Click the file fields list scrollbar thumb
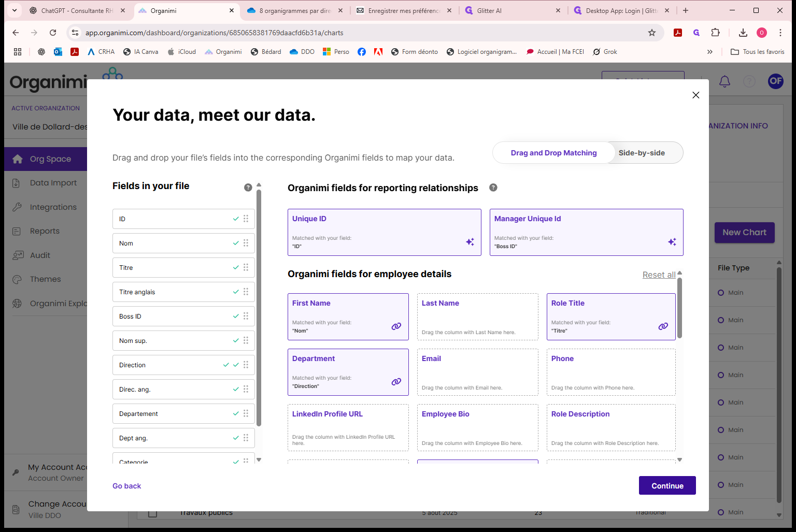The width and height of the screenshot is (796, 532). click(259, 308)
